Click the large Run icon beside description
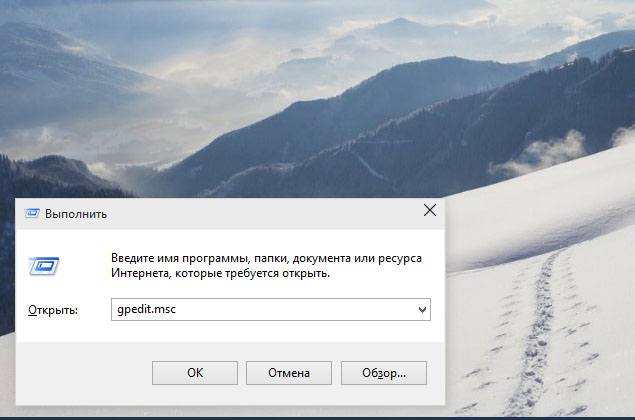The image size is (635, 420). 44,266
